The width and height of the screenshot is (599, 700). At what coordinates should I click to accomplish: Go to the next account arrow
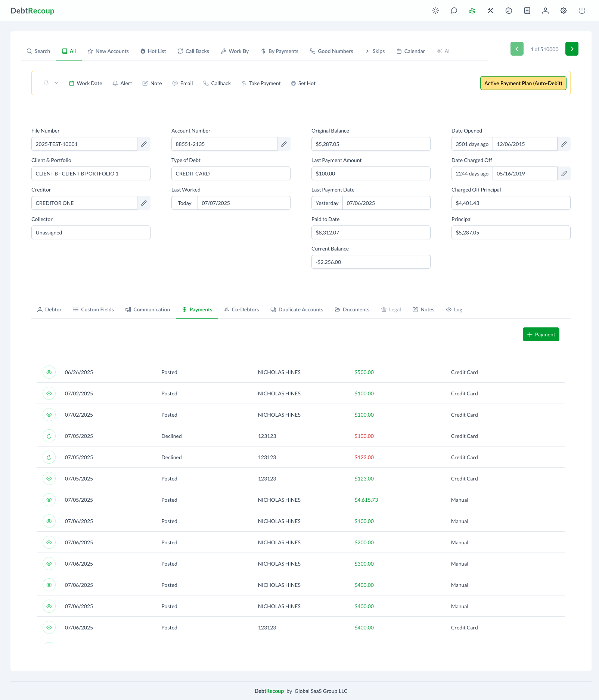(x=572, y=49)
